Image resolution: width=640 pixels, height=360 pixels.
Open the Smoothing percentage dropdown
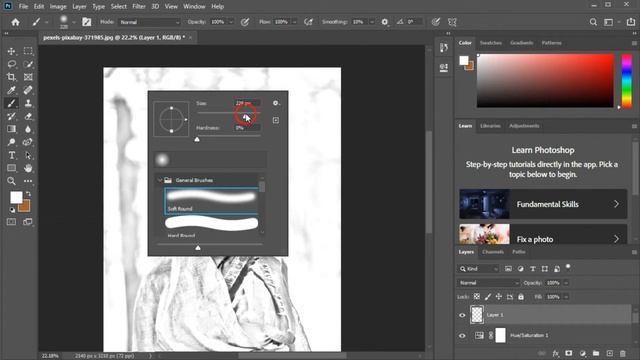372,22
